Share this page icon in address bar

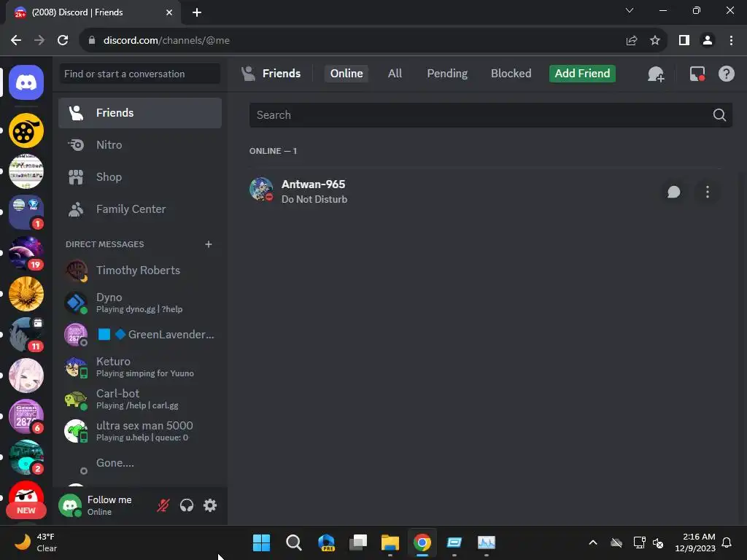tap(632, 41)
